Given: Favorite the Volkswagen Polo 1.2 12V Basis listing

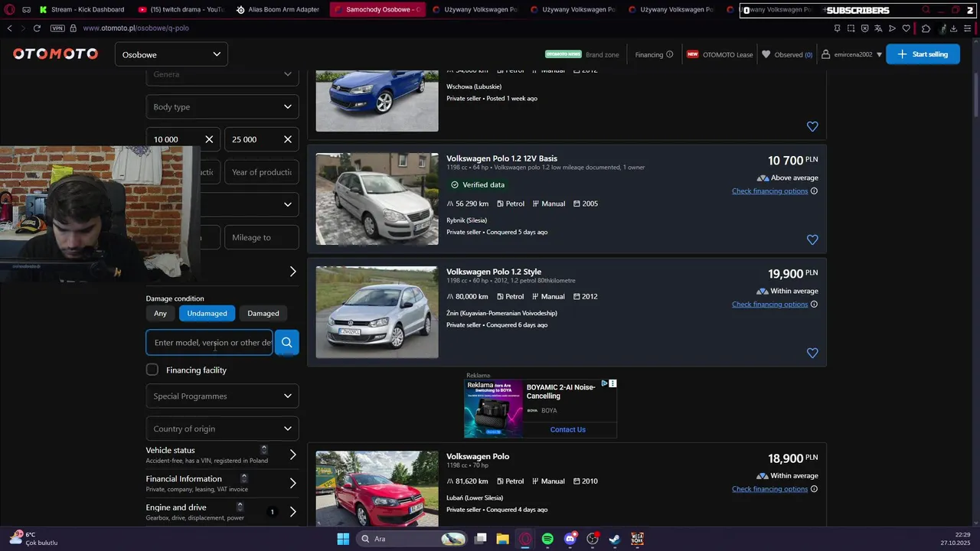Looking at the screenshot, I should [x=812, y=240].
